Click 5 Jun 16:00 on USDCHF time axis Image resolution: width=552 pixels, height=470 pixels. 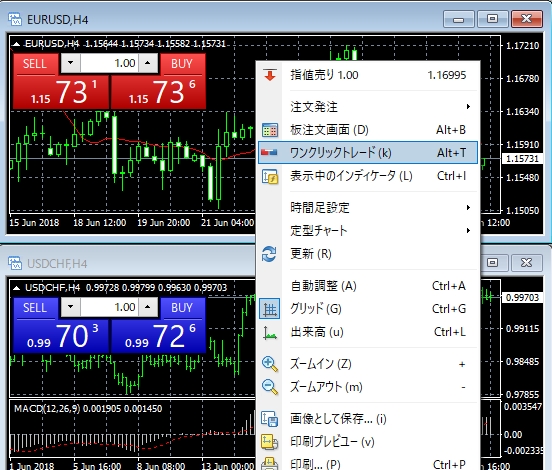97,466
